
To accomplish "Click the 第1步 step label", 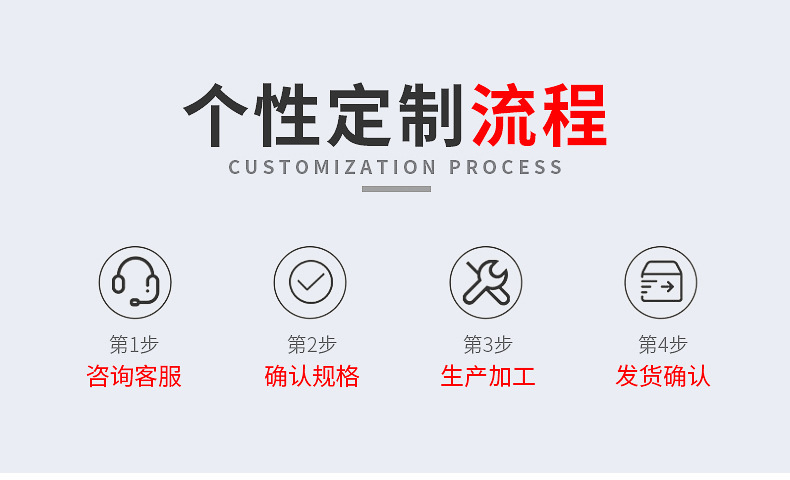I will (x=134, y=345).
